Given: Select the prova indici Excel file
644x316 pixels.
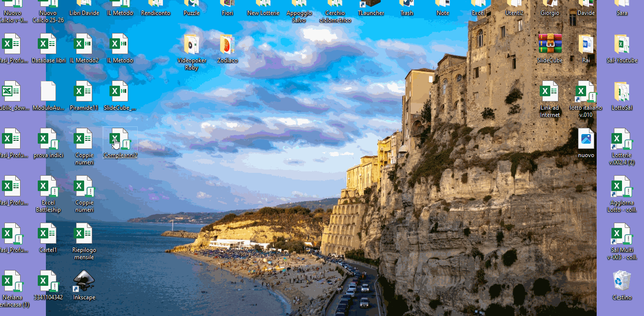Looking at the screenshot, I should [x=48, y=139].
